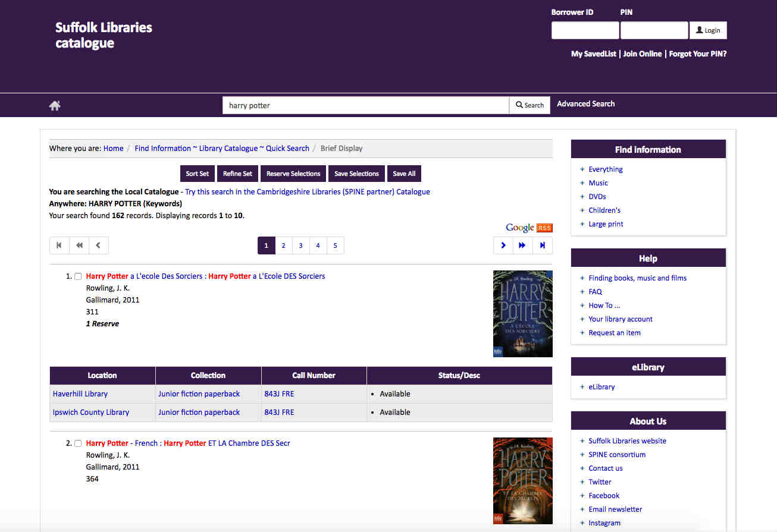Open How To ... help link
This screenshot has width=777, height=532.
coord(604,306)
